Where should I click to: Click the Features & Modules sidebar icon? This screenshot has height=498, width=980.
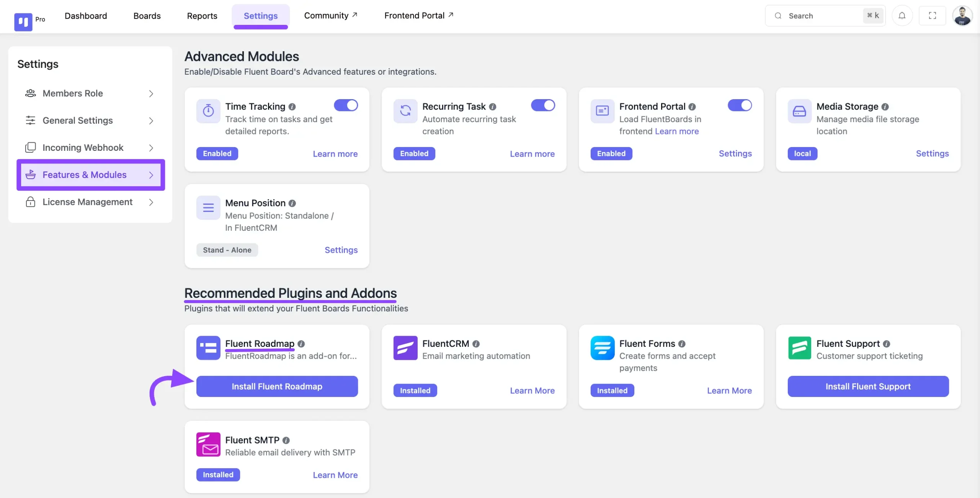[x=30, y=175]
